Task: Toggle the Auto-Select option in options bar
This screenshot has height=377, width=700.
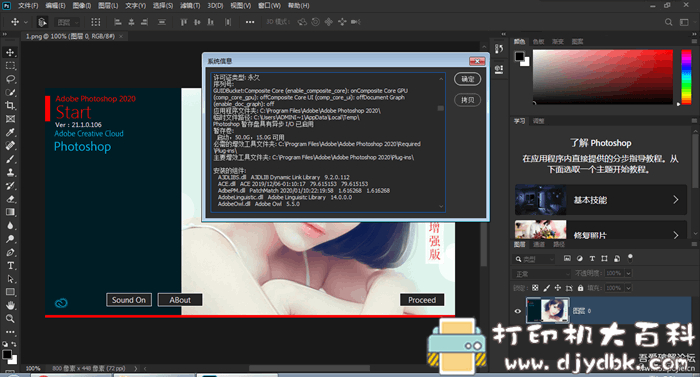Action: 42,22
